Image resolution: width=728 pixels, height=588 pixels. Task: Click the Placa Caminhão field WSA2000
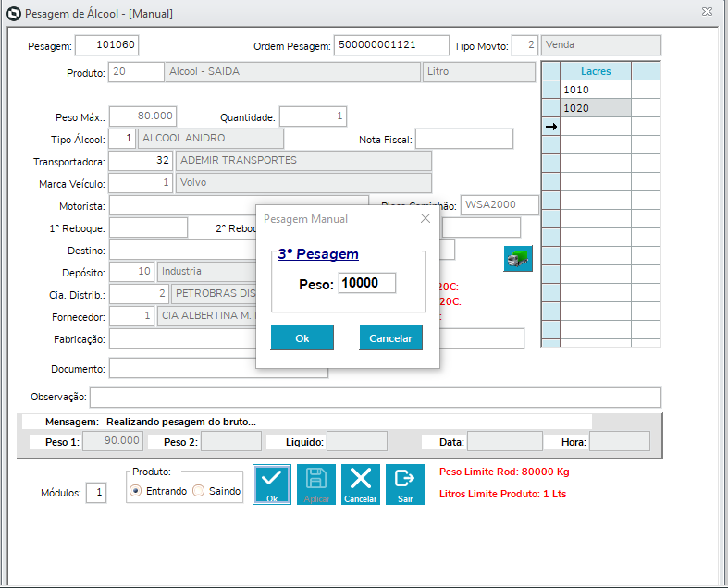(x=500, y=204)
